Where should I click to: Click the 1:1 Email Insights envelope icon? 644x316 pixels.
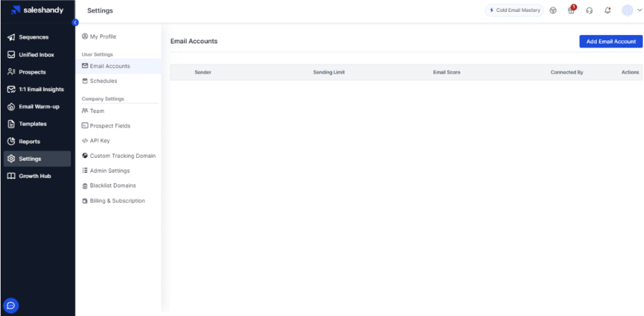[x=11, y=89]
